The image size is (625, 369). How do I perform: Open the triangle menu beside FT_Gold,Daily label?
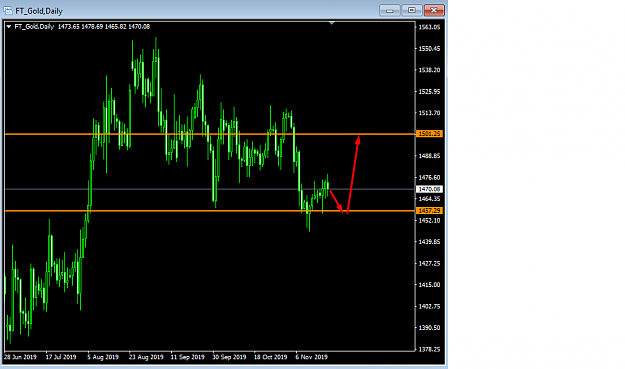8,27
